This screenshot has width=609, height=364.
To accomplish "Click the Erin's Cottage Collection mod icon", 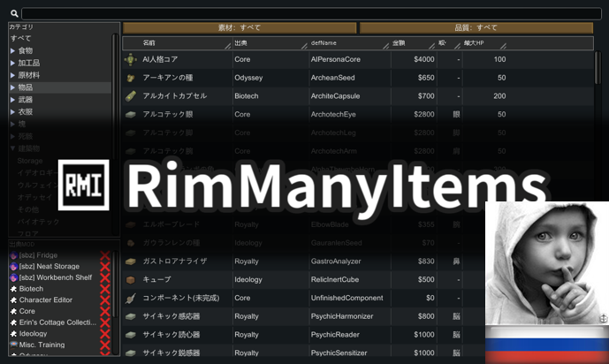I will point(13,322).
